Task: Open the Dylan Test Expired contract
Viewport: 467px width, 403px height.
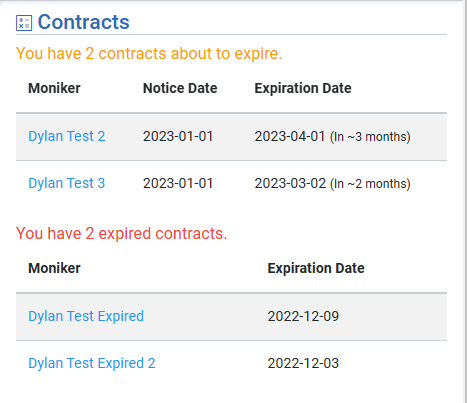Action: [x=86, y=316]
